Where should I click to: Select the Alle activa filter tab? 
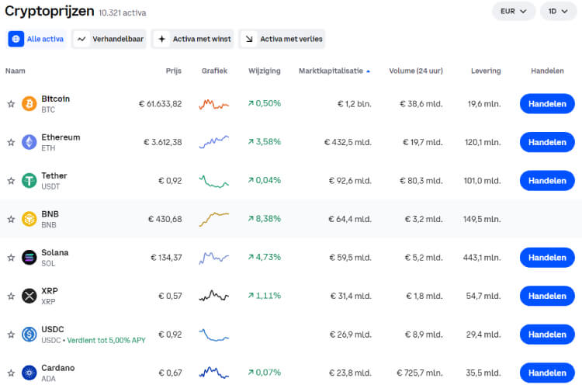[x=36, y=39]
